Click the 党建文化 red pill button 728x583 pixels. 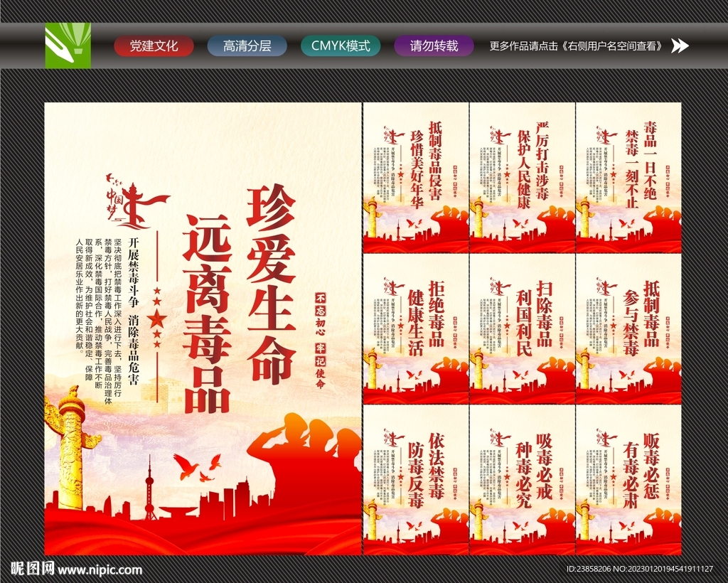coord(154,46)
